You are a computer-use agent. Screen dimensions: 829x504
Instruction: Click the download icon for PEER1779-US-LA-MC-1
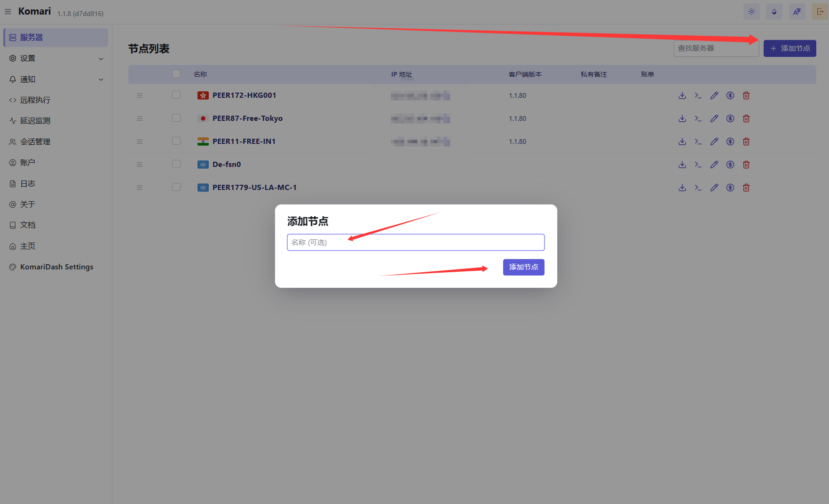coord(682,188)
